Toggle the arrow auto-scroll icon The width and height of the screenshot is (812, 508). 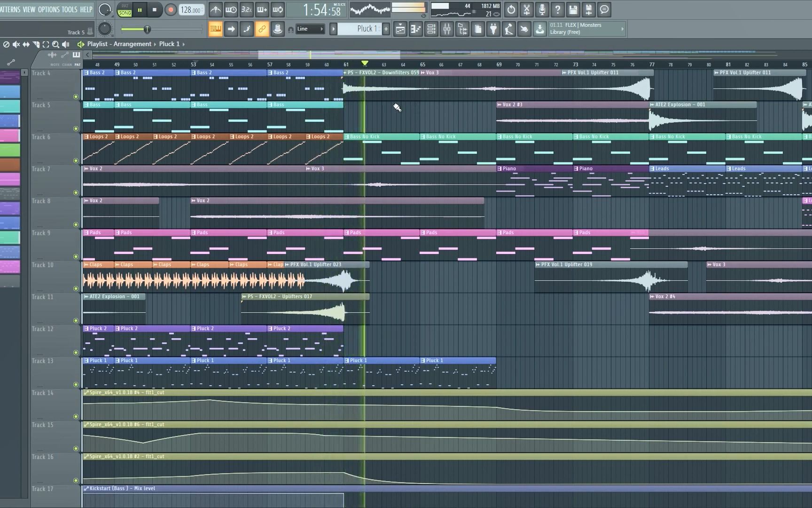231,29
